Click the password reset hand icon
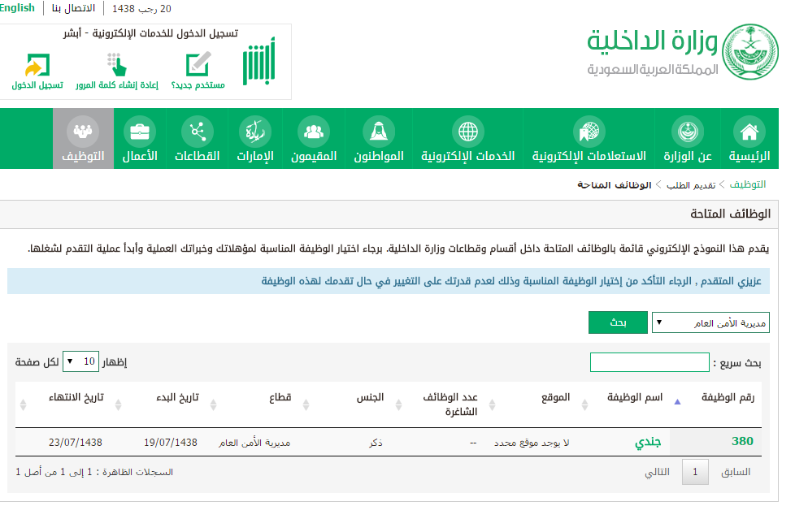795x532 pixels. click(116, 64)
